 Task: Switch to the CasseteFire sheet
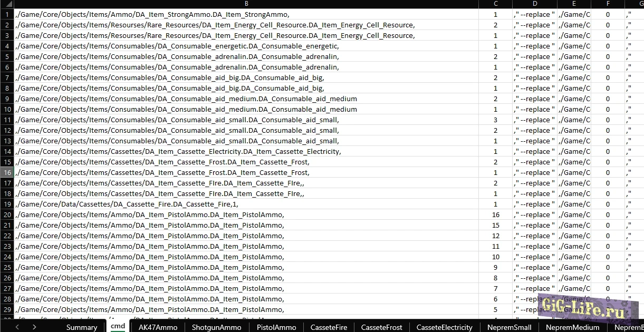click(329, 327)
